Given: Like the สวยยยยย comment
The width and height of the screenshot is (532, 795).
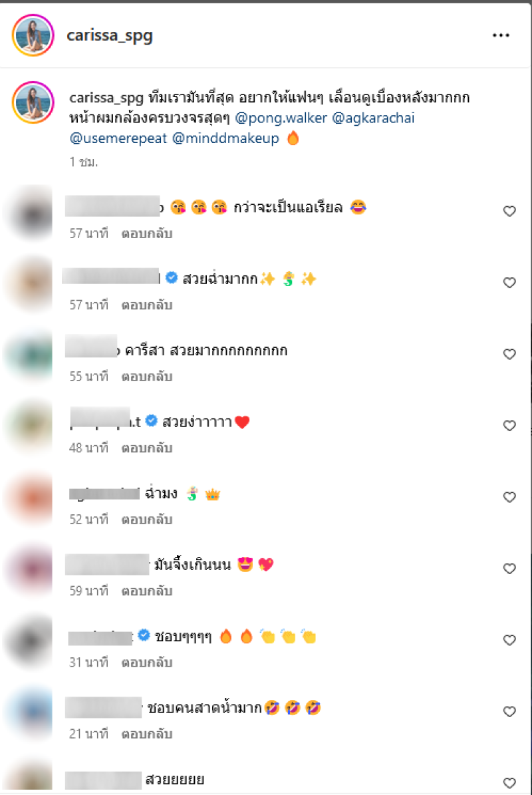Looking at the screenshot, I should [x=509, y=783].
